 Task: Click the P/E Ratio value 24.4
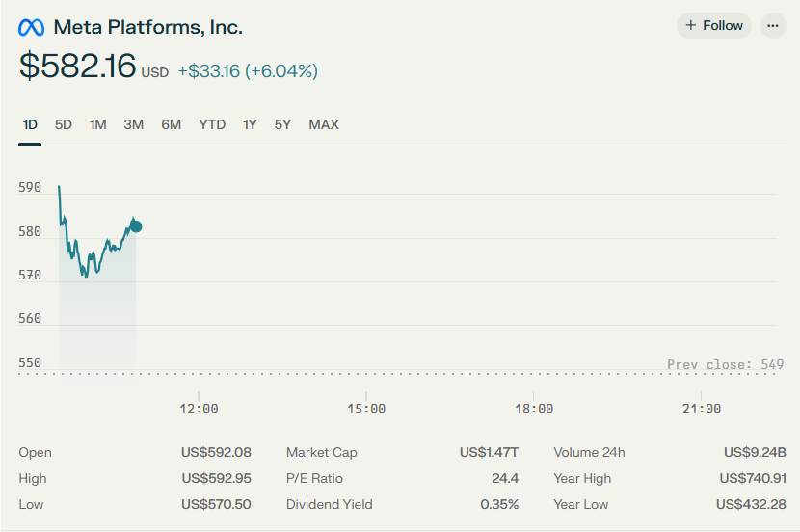[x=505, y=478]
